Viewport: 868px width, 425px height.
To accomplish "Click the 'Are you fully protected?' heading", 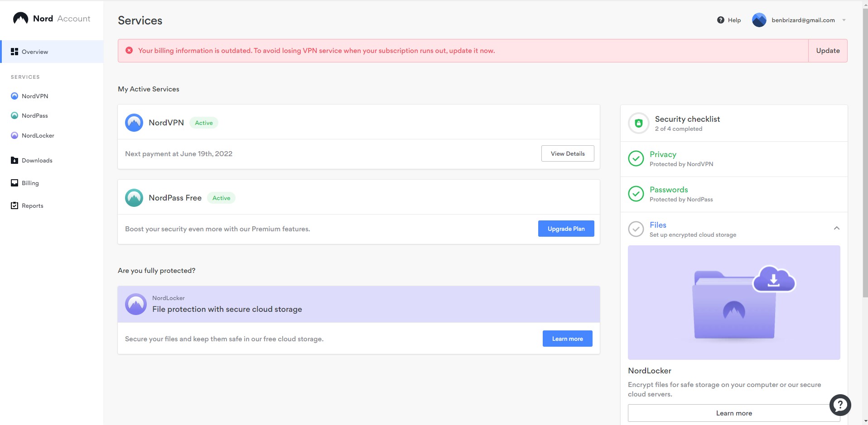I will coord(156,271).
